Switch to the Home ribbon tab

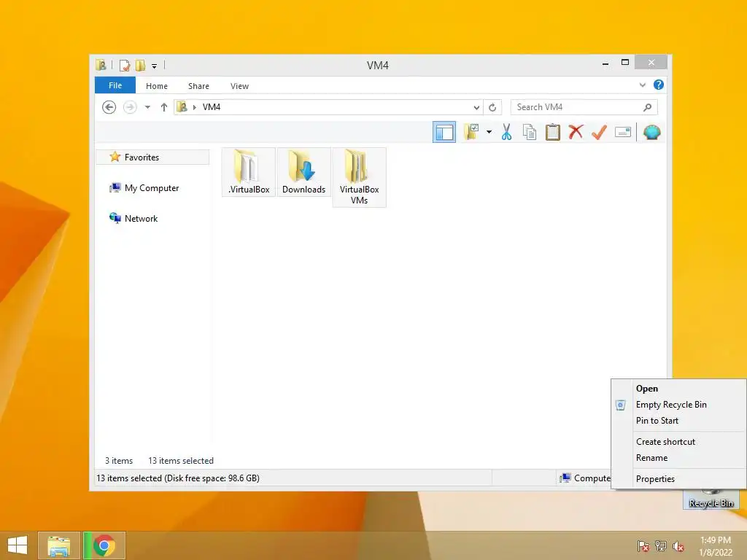tap(157, 86)
